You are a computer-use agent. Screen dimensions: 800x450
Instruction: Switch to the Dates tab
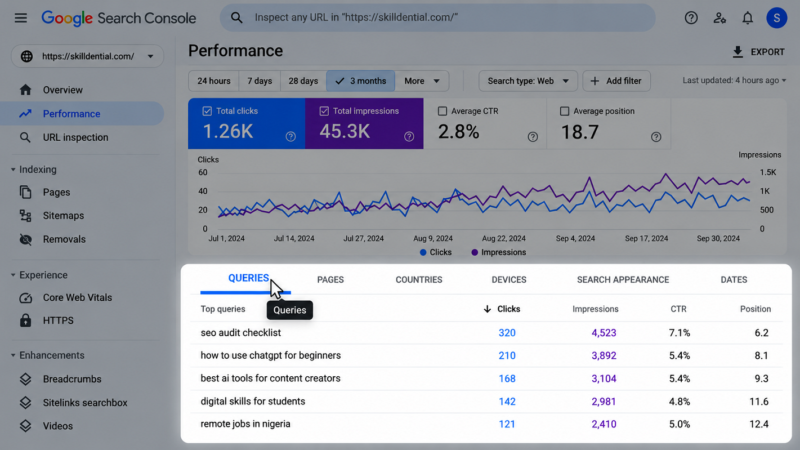(x=734, y=280)
